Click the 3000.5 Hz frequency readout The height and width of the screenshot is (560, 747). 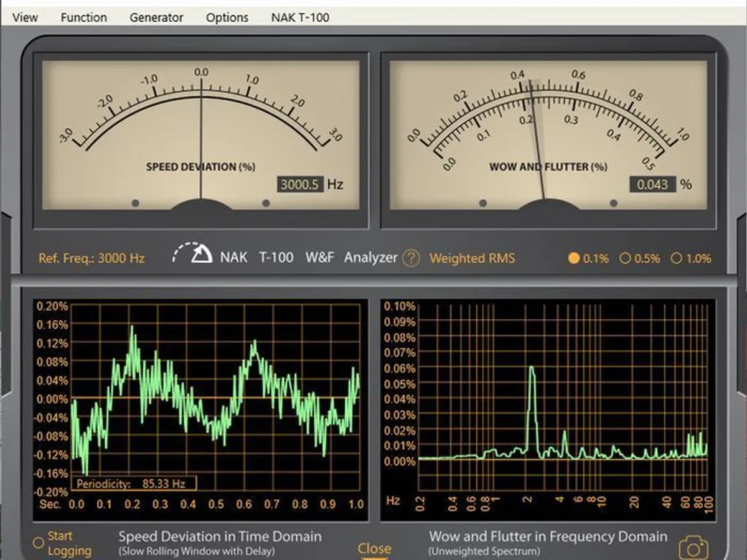[x=299, y=185]
